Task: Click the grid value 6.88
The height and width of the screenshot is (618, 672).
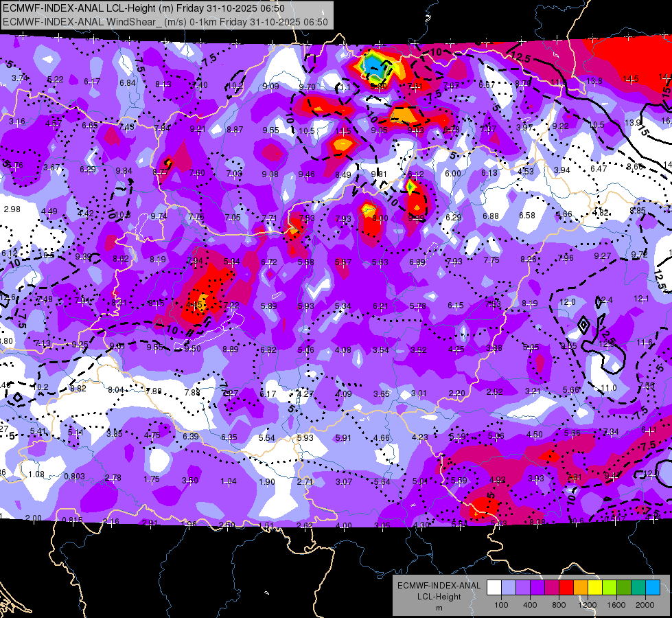Action: 491,216
